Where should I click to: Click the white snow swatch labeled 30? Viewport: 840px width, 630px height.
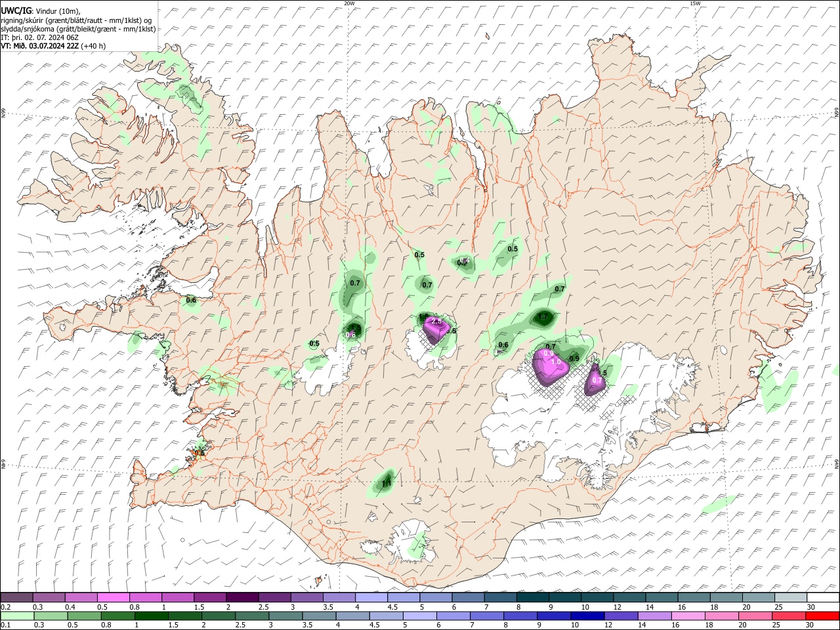click(822, 598)
